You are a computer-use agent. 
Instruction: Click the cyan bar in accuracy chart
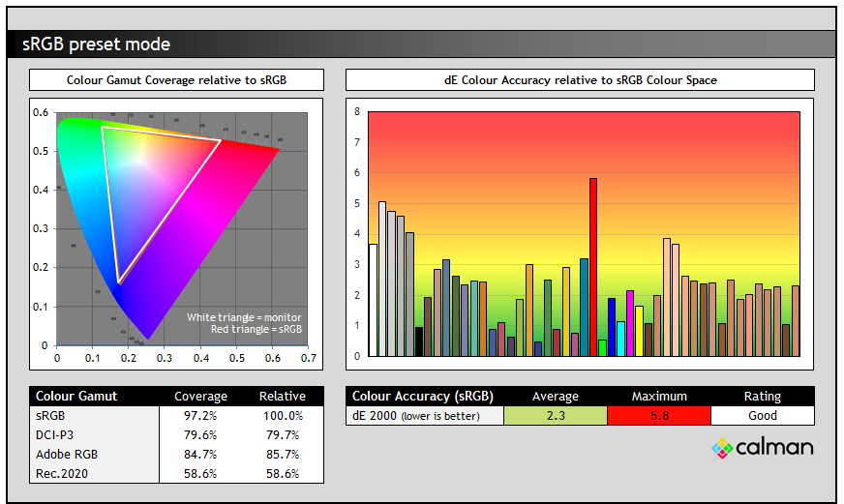pos(620,339)
